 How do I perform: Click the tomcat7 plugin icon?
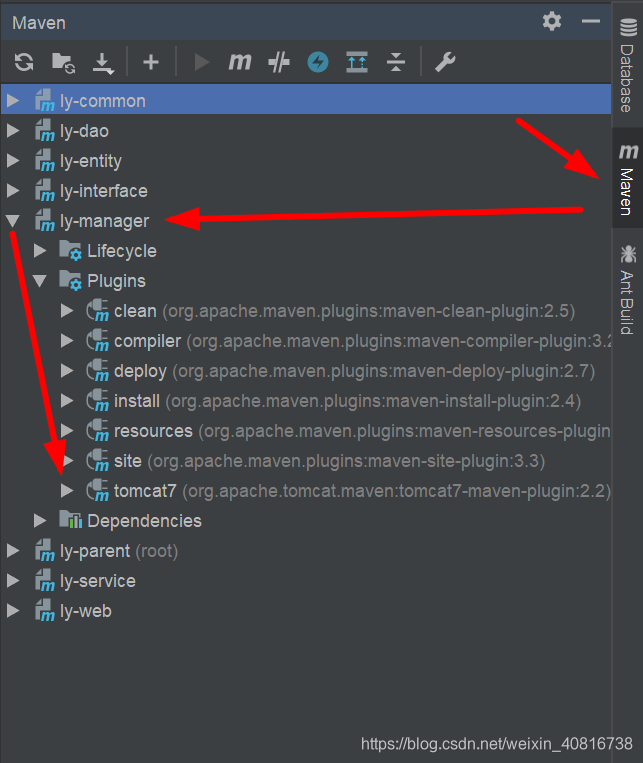pyautogui.click(x=98, y=490)
